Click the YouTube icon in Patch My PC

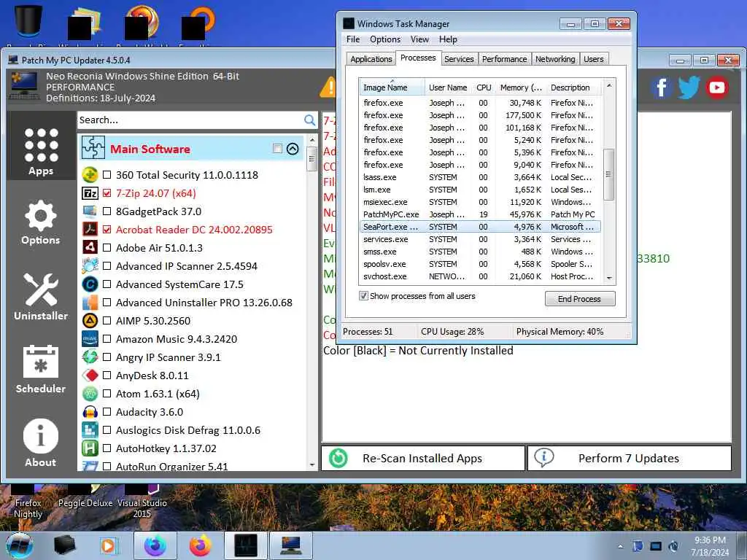(717, 87)
